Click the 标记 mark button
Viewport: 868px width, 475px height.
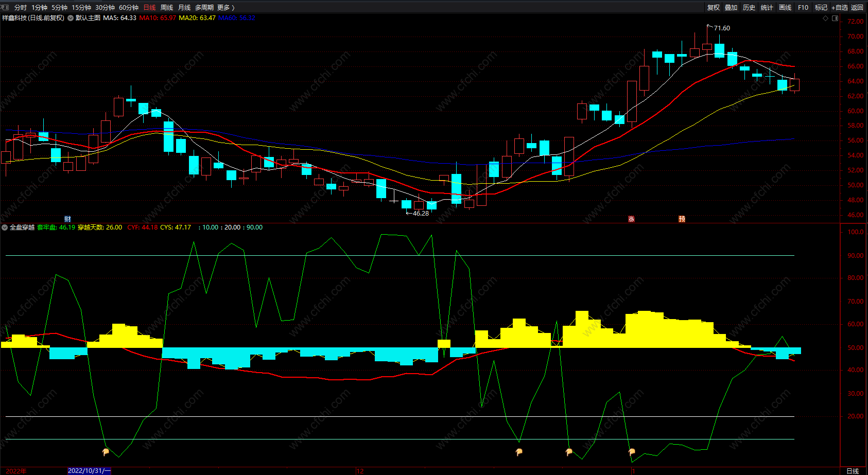[821, 8]
